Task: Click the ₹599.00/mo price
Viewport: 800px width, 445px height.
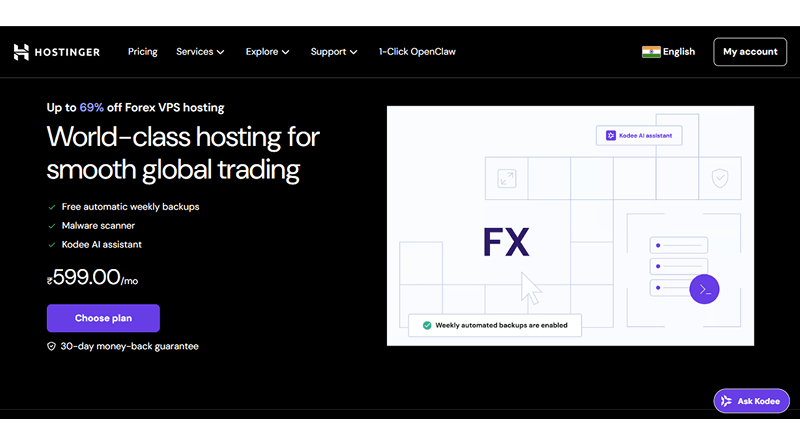Action: coord(92,278)
